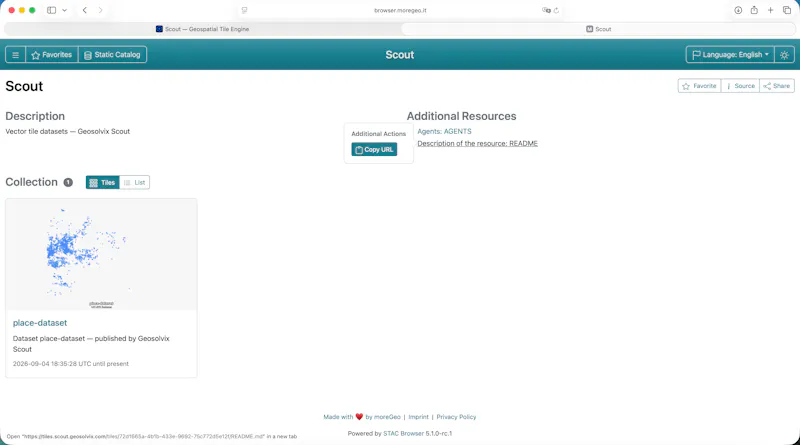Go forward in browser history
Viewport: 800px width, 445px height.
click(x=101, y=10)
